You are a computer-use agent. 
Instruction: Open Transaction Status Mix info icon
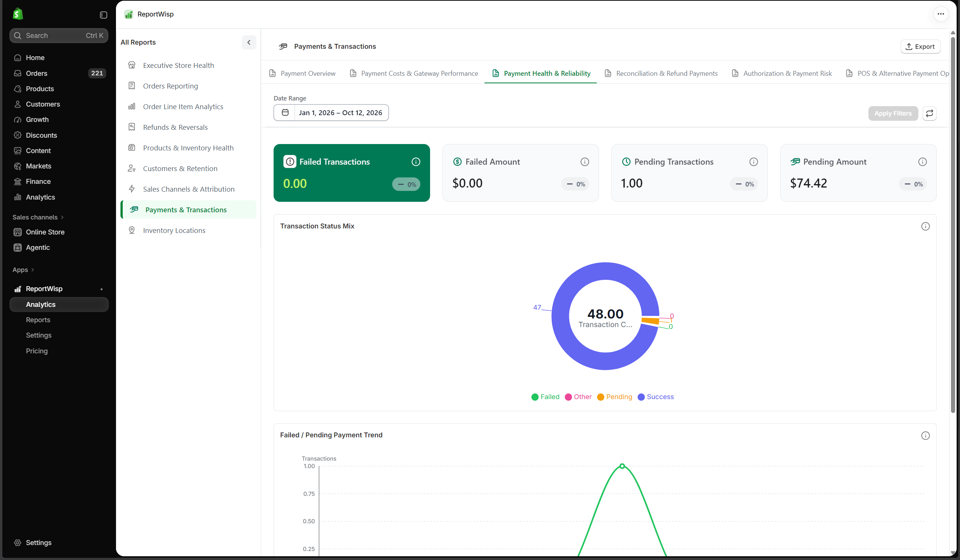click(x=925, y=226)
